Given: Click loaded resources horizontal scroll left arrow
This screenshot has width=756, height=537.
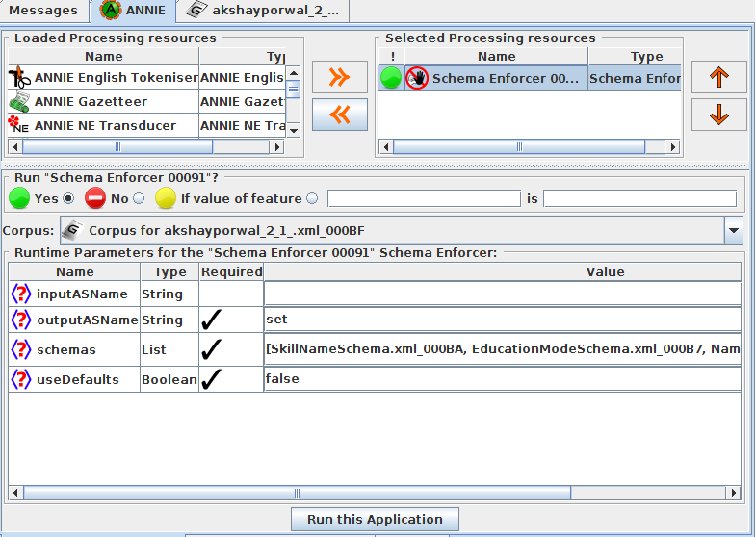Looking at the screenshot, I should point(15,147).
